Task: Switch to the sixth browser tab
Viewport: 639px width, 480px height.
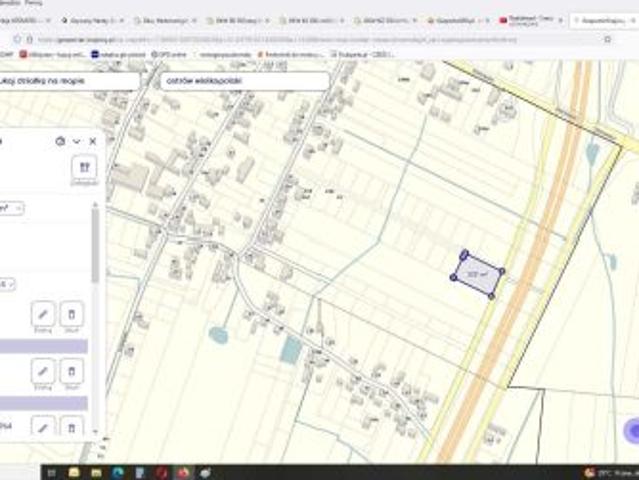Action: [385, 20]
